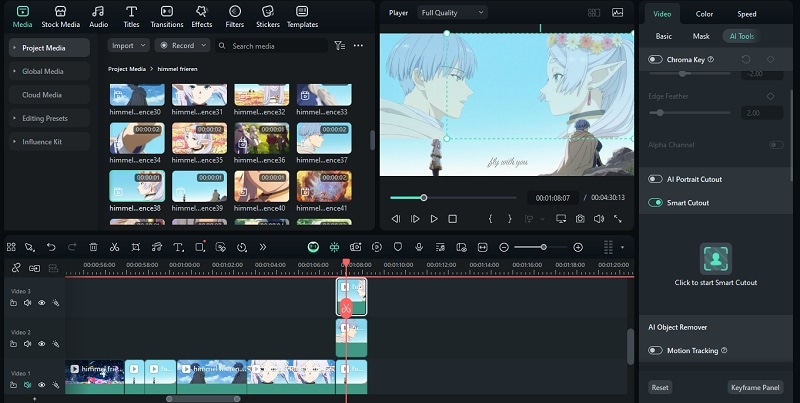
Task: Set mark out point
Action: (x=509, y=219)
